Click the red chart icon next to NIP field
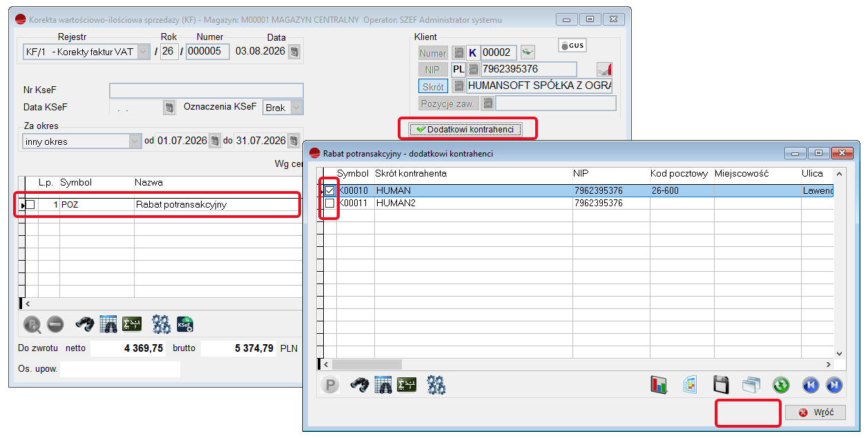This screenshot has height=438, width=868. coord(604,69)
